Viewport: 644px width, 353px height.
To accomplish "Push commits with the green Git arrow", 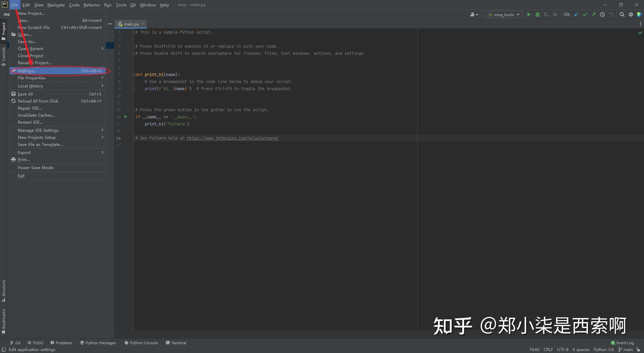I will (x=594, y=14).
